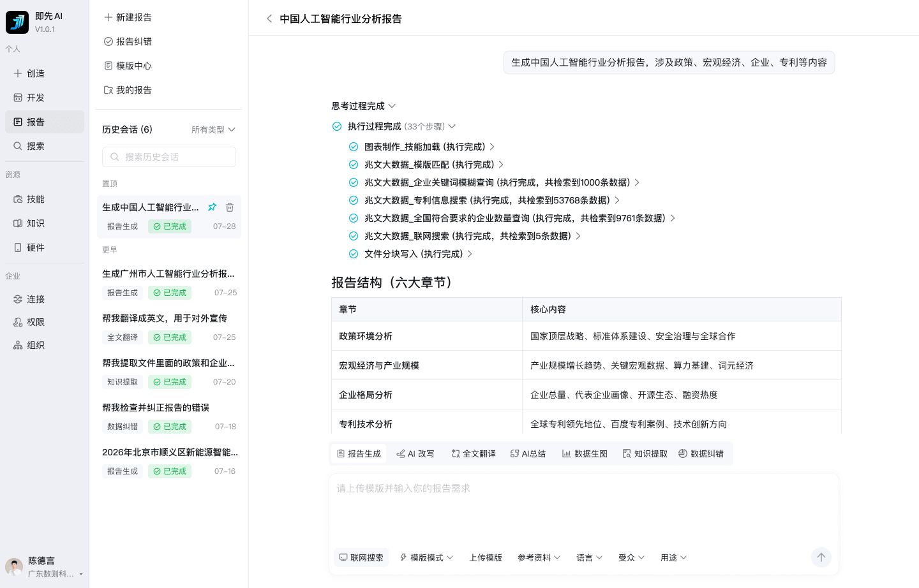Open 技能 resources section
The image size is (919, 588).
45,199
